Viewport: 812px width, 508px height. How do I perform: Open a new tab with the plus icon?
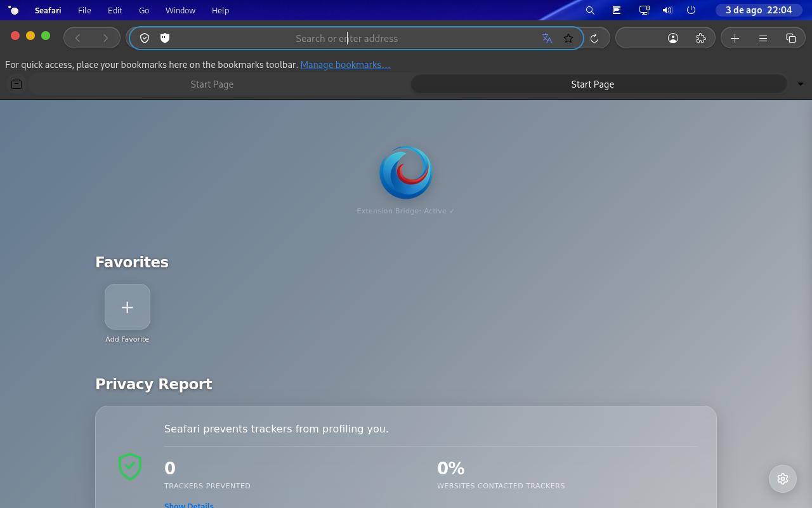tap(735, 38)
